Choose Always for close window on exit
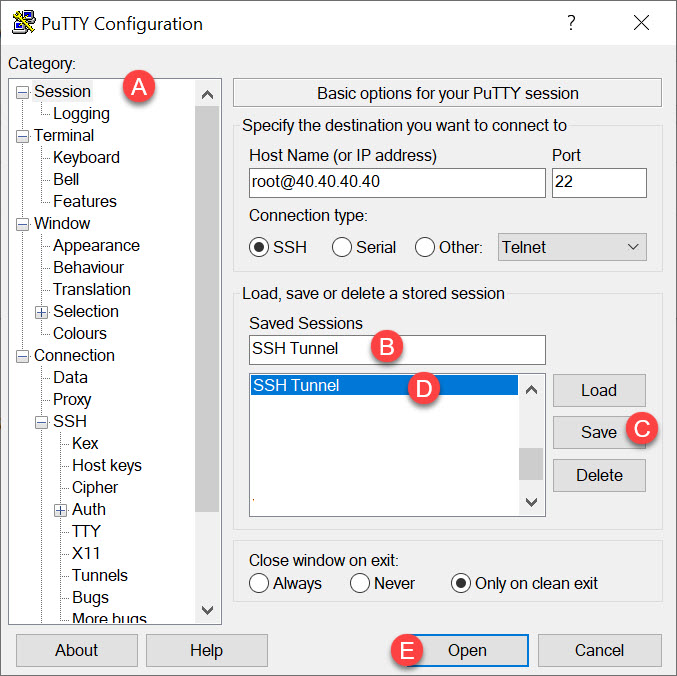This screenshot has height=676, width=677. point(259,583)
